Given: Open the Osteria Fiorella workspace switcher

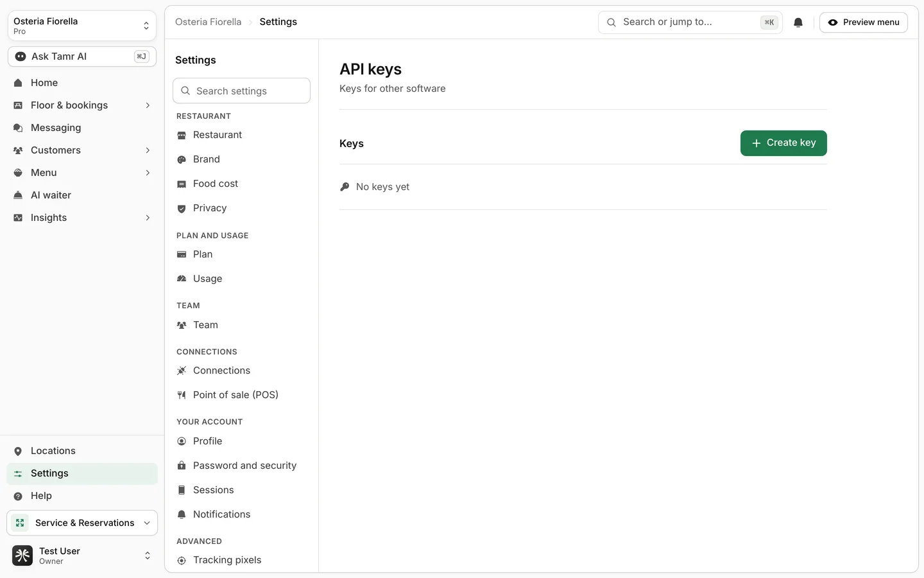Looking at the screenshot, I should click(x=82, y=26).
